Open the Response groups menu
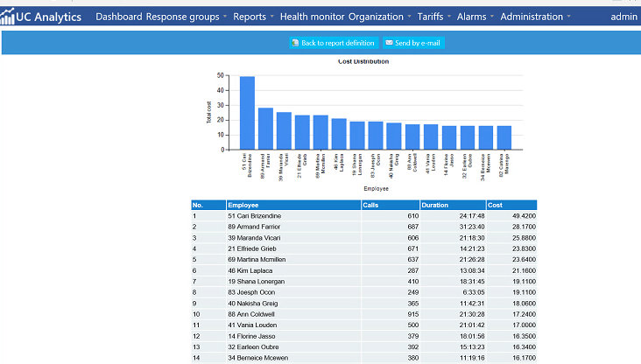This screenshot has height=364, width=641. pyautogui.click(x=183, y=17)
